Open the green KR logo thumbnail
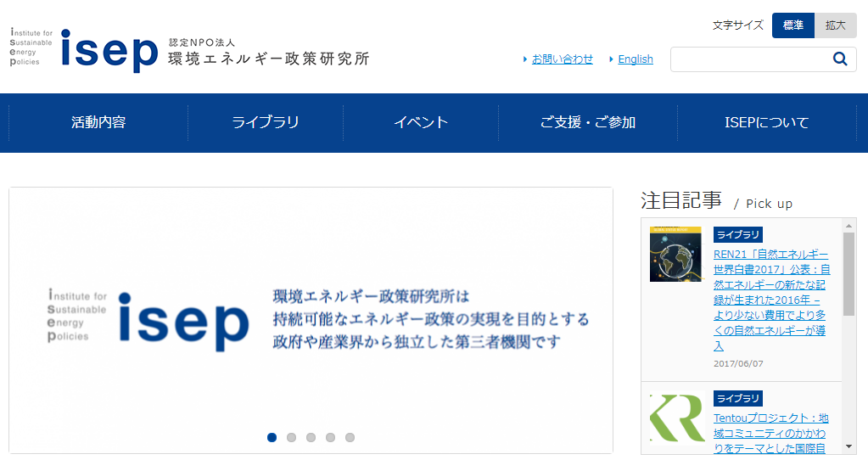This screenshot has height=460, width=868. 677,418
